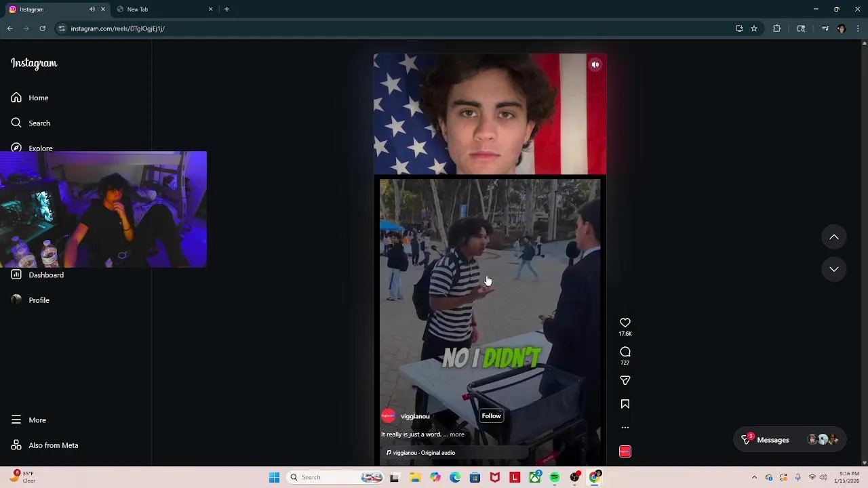868x488 pixels.
Task: Open reel options three-dot menu
Action: click(625, 427)
